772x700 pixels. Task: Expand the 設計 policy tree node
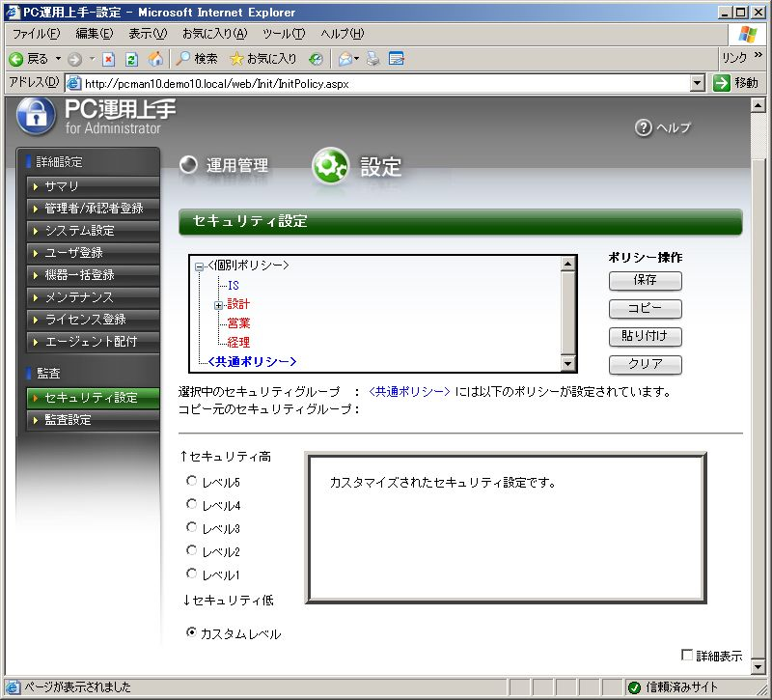(x=218, y=305)
